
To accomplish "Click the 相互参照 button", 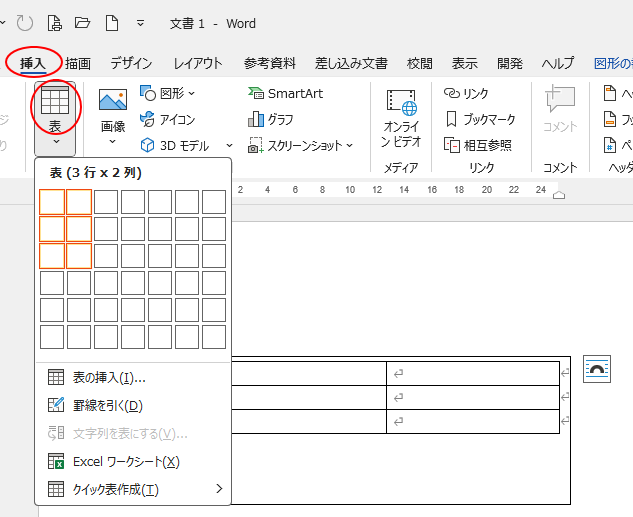I will click(478, 145).
